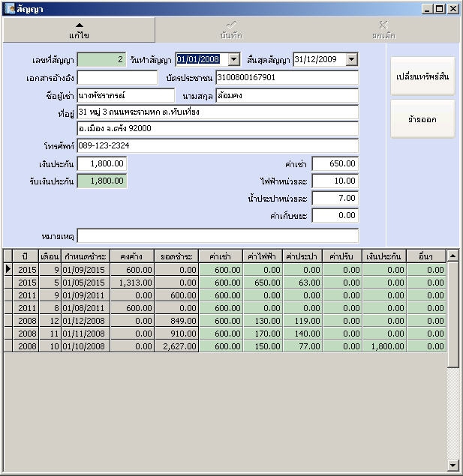Click the กำหนดชำระ column header
Screen dimensions: 463x476
point(86,256)
